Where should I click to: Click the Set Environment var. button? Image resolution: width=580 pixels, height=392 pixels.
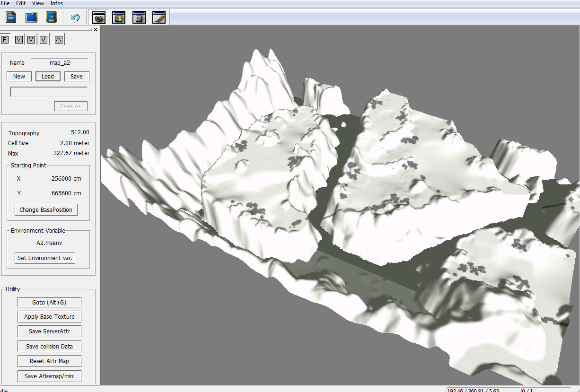click(x=45, y=258)
